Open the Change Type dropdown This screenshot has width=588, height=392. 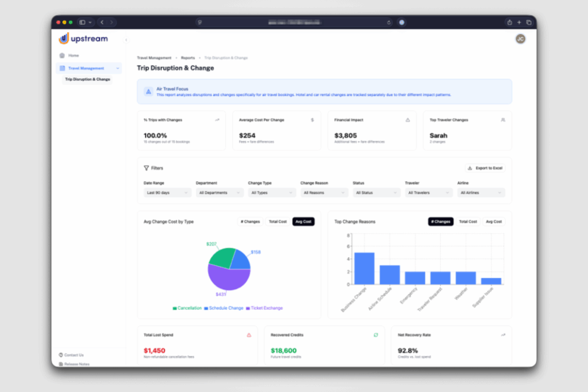[x=272, y=193]
